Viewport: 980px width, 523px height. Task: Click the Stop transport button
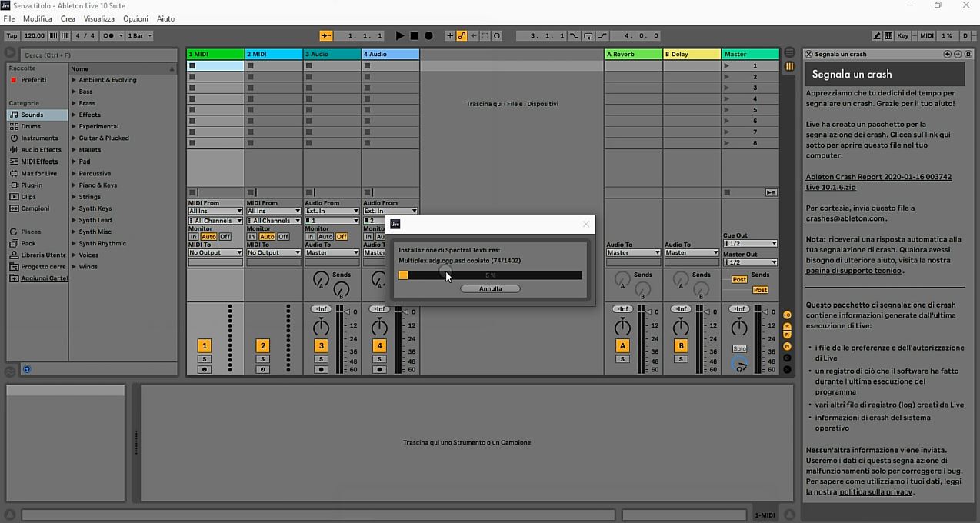414,35
